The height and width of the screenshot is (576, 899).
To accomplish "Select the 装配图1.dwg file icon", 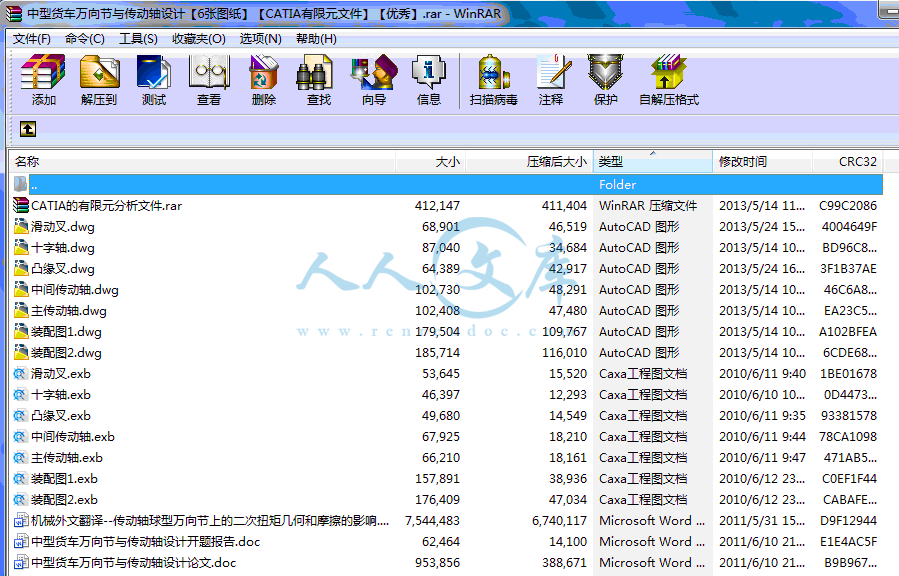I will click(x=21, y=331).
